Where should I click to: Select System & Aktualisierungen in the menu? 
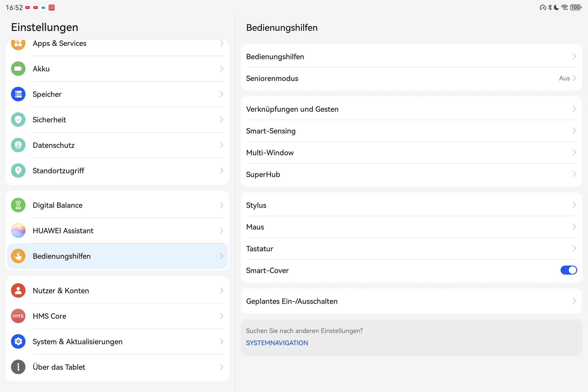[x=118, y=342]
